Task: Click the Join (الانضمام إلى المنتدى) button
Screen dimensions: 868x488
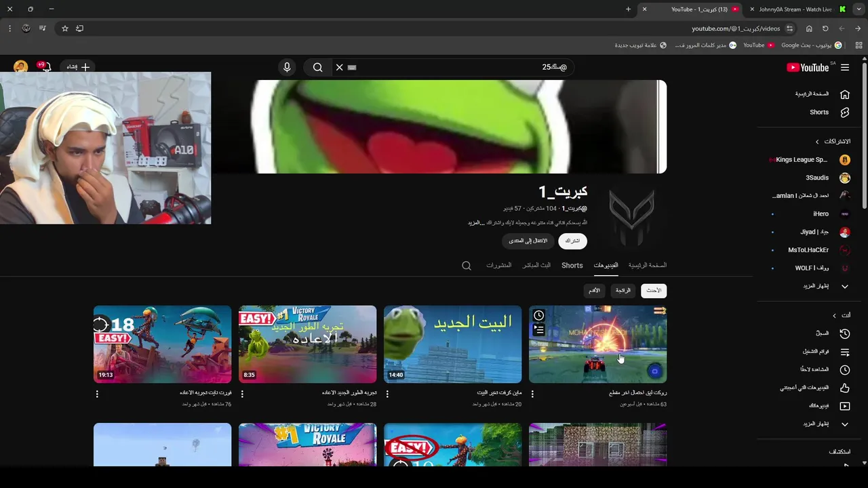Action: point(528,241)
